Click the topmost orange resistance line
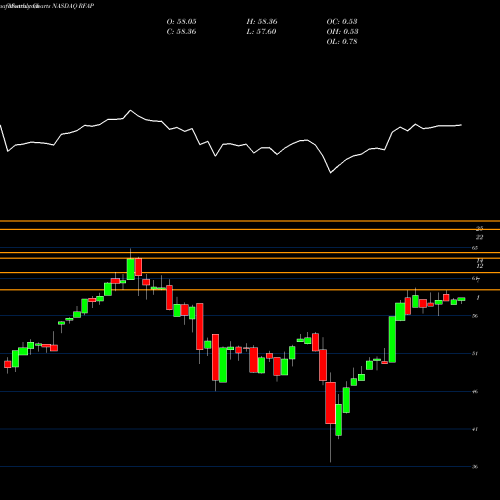500x500 pixels. pos(250,221)
